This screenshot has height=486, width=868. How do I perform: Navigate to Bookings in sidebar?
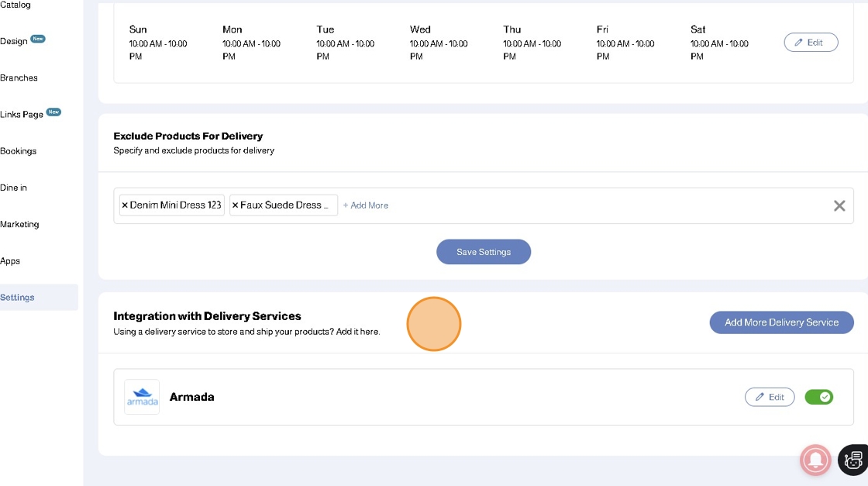[19, 151]
